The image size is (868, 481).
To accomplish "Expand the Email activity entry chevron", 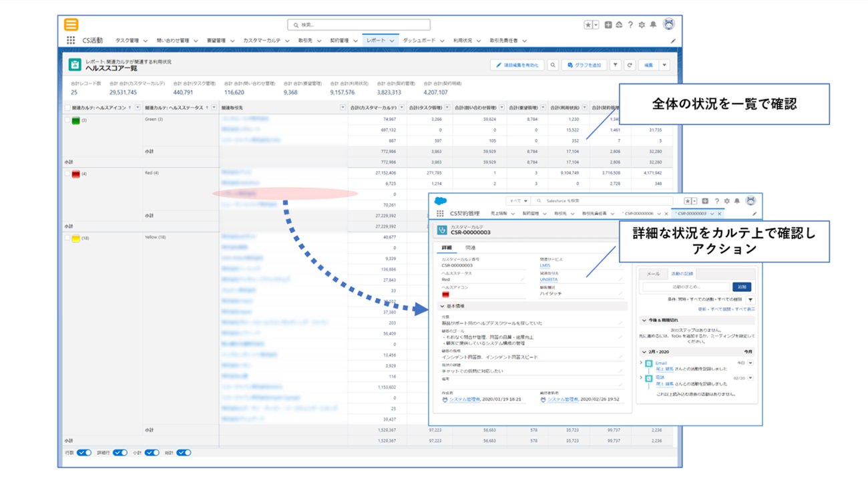I will (x=641, y=363).
